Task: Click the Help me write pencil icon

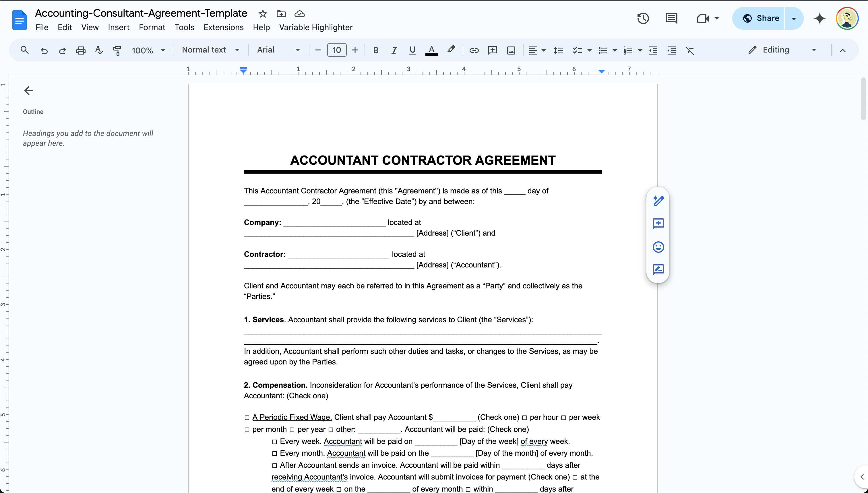Action: click(x=658, y=201)
